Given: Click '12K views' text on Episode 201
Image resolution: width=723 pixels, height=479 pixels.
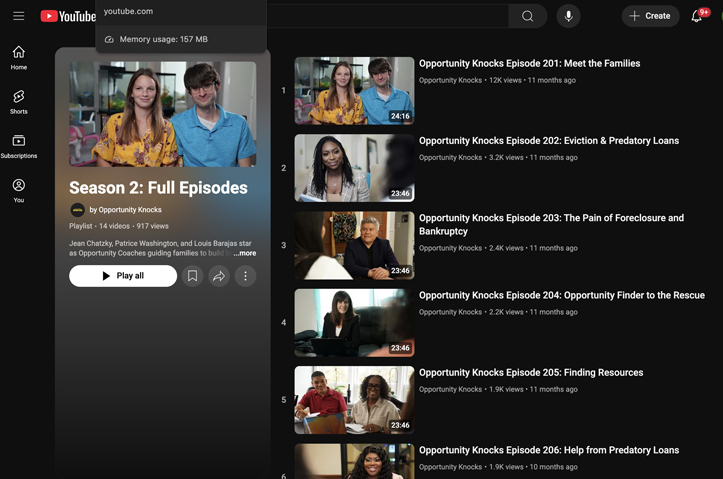Looking at the screenshot, I should (505, 80).
